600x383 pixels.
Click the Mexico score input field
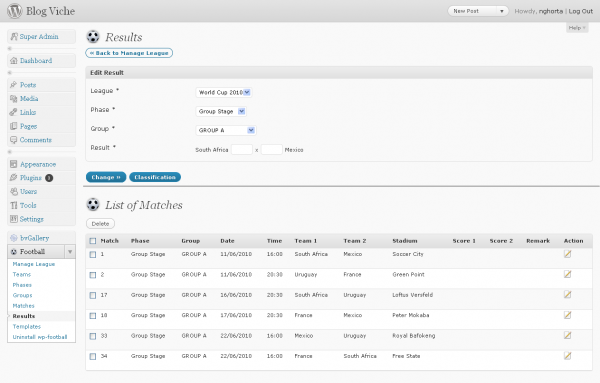click(x=272, y=149)
